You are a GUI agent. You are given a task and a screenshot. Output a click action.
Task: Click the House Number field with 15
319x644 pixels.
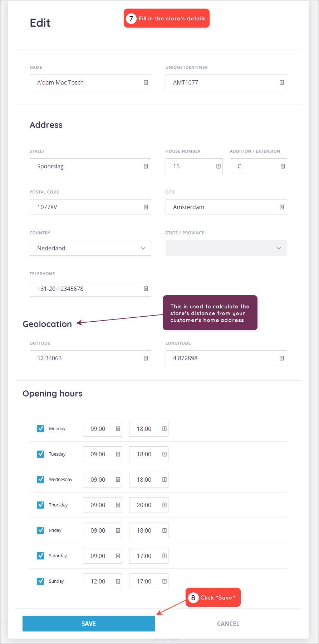194,166
